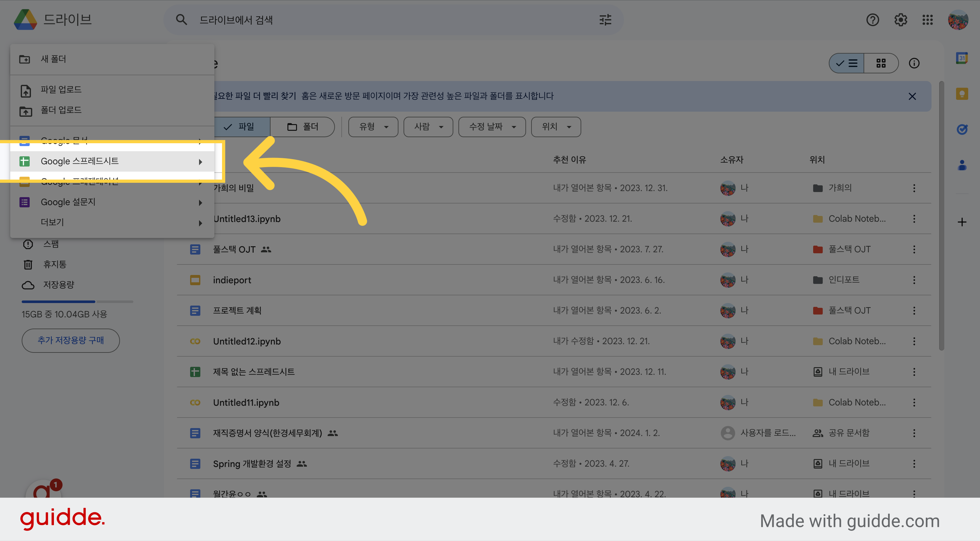Click the 소유자 column header
This screenshot has height=541, width=980.
(x=731, y=160)
